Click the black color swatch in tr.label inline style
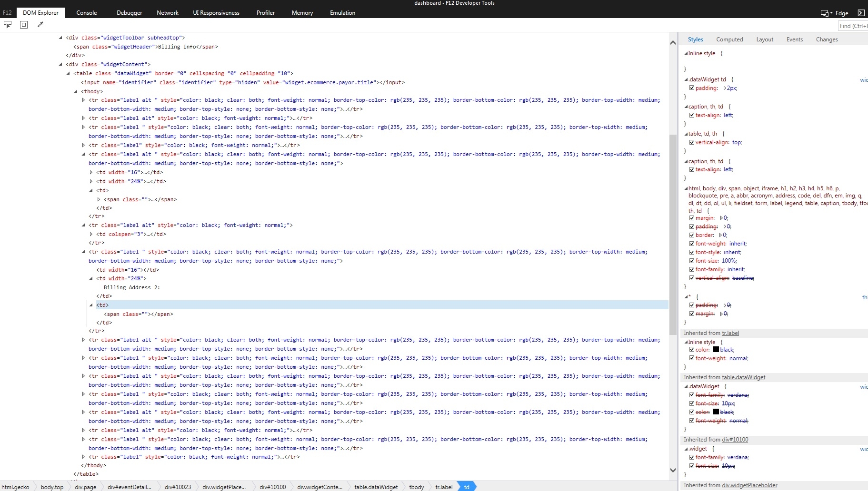The image size is (868, 491). [x=716, y=350]
